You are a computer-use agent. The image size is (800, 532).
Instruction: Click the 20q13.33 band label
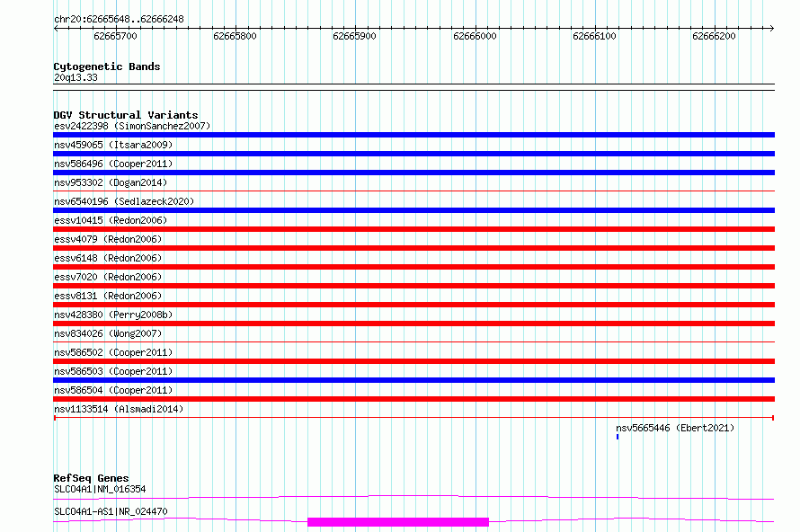tap(76, 77)
